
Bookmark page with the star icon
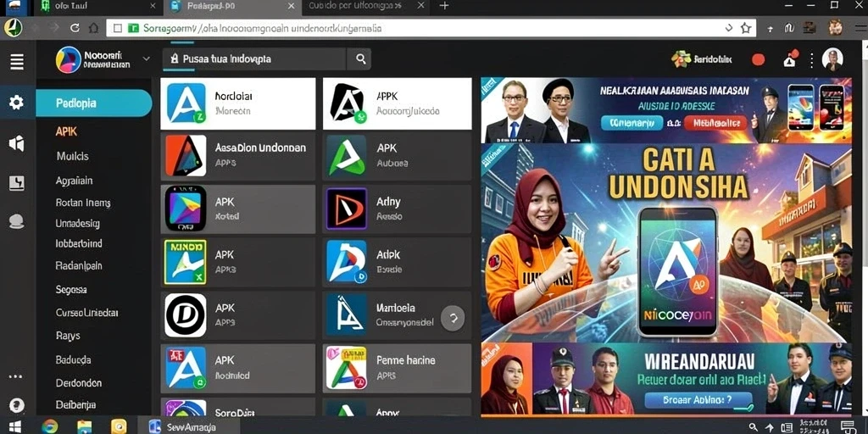tap(746, 28)
